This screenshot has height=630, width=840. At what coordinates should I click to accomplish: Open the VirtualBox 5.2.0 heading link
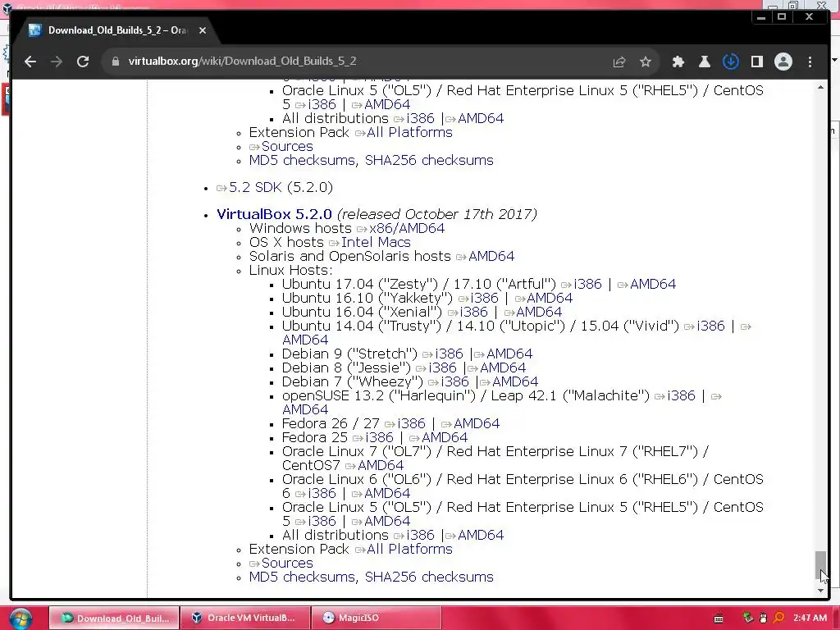click(274, 214)
